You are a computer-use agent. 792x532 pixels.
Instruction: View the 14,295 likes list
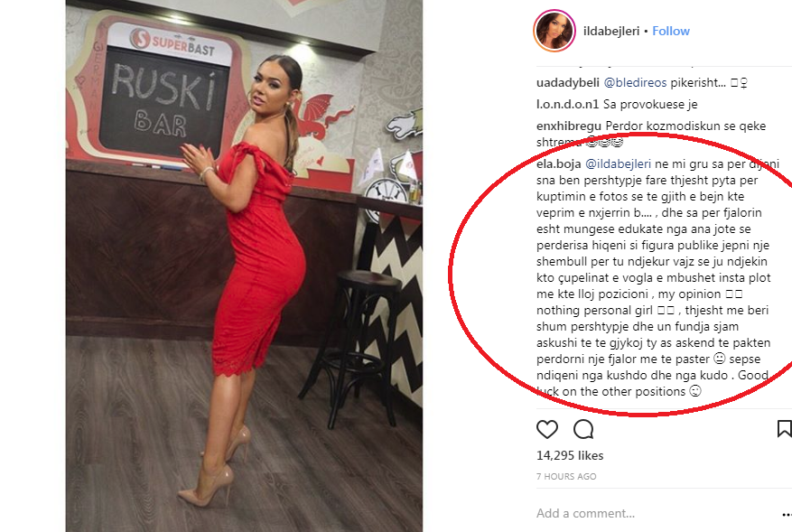pos(570,455)
